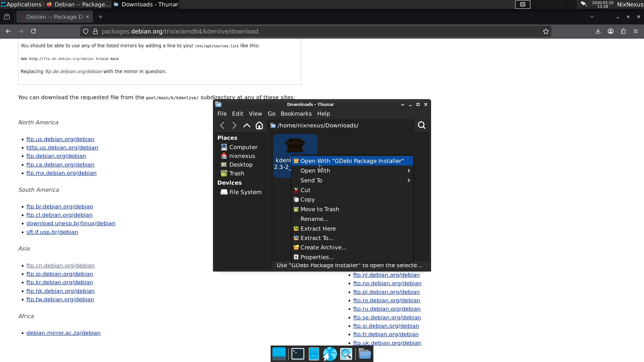Bookmark this page with star icon
The image size is (644, 362).
click(x=546, y=31)
